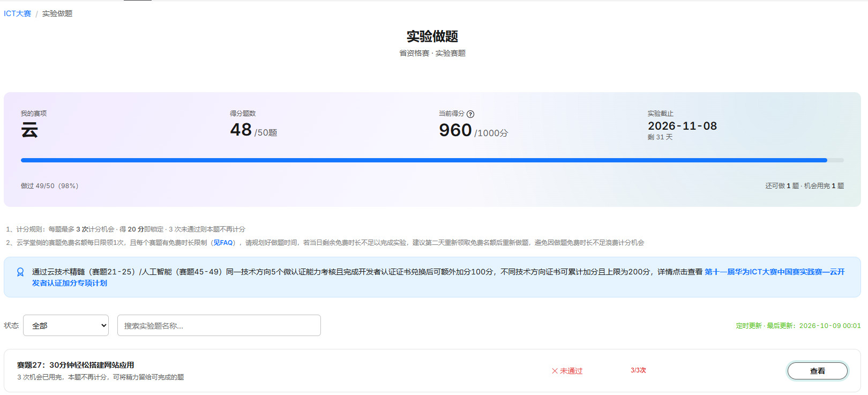Open the 状态 filter dropdown showing 全部
Image resolution: width=868 pixels, height=395 pixels.
[66, 325]
